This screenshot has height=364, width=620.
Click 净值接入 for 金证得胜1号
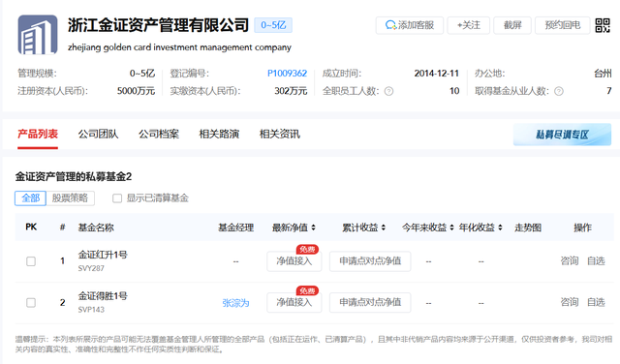click(294, 303)
